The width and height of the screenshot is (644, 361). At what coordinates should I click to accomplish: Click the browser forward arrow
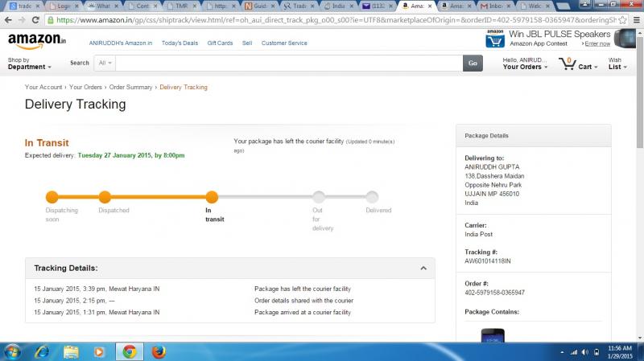(x=22, y=19)
